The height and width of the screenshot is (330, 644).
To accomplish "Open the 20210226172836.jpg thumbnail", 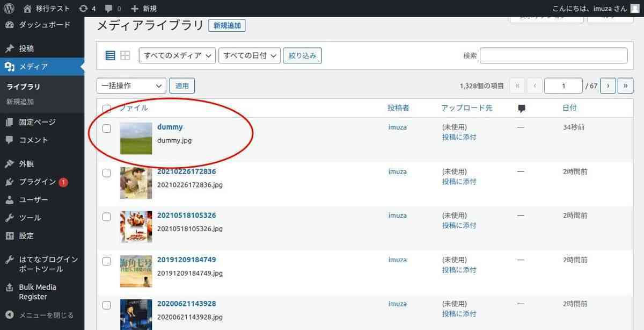I will [x=136, y=183].
